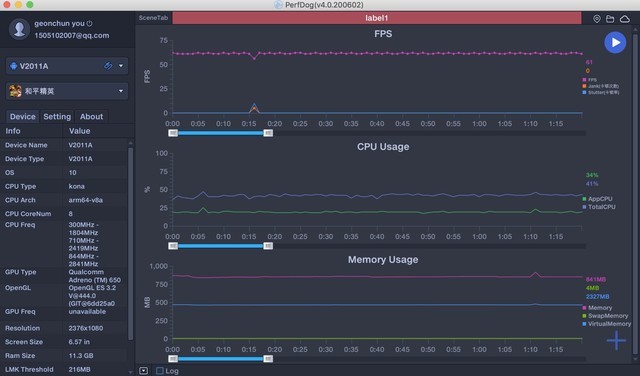Click FPS chart range slider right handle
This screenshot has height=376, width=640.
coord(268,133)
